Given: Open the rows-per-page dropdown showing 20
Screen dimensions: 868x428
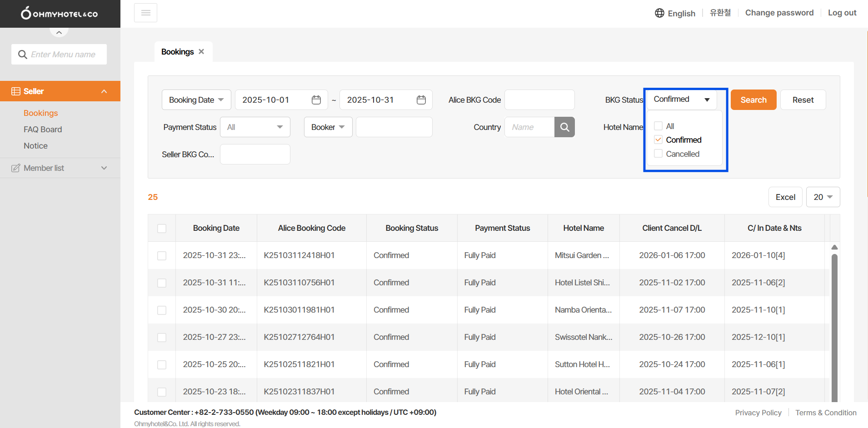Looking at the screenshot, I should point(823,197).
